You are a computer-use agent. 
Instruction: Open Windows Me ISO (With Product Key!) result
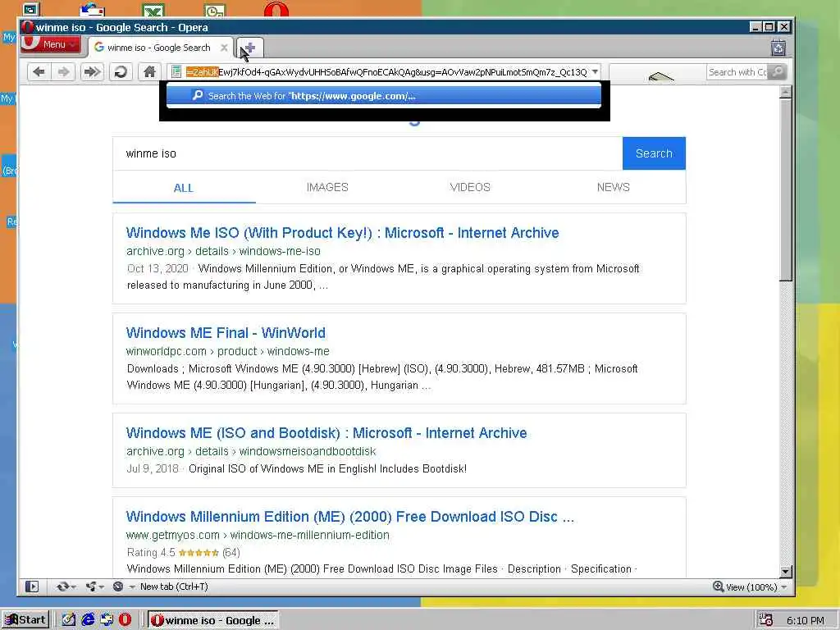point(342,233)
